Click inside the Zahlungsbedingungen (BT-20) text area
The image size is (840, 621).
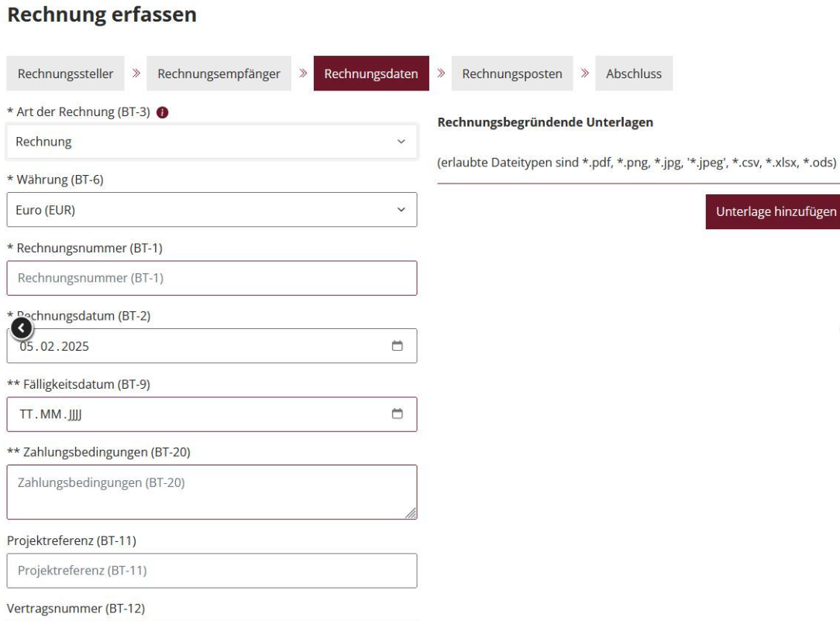click(x=212, y=492)
